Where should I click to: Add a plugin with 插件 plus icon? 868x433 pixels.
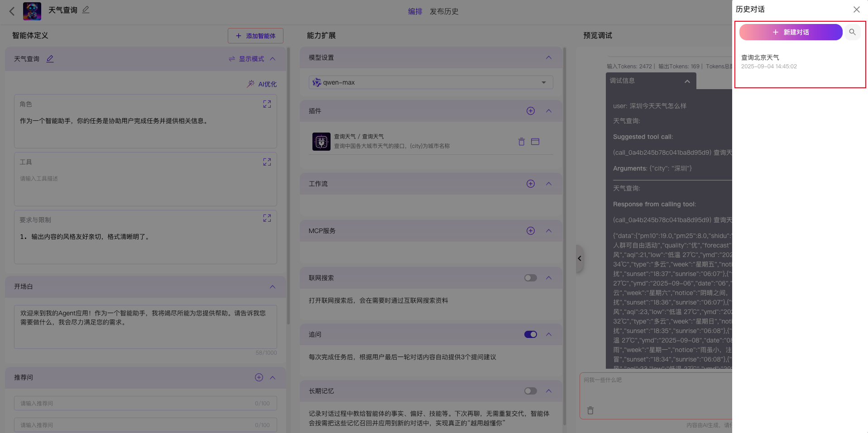[x=531, y=111]
